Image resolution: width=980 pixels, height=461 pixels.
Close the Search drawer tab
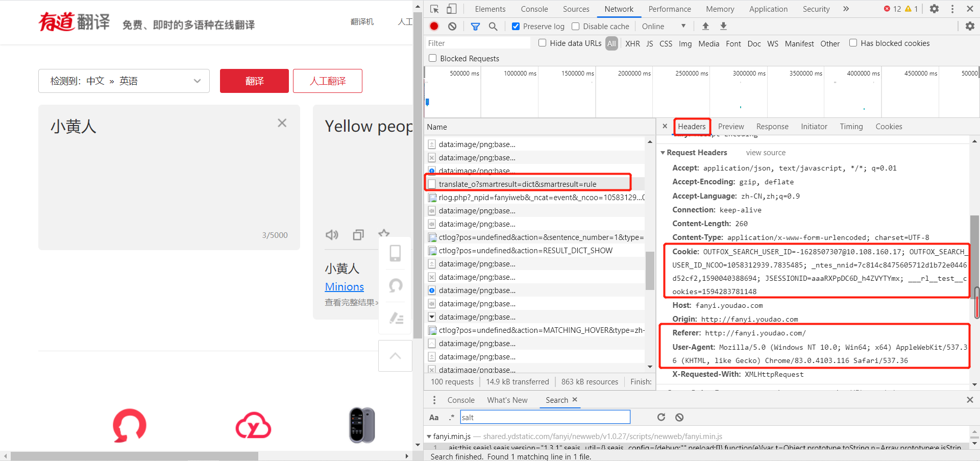pyautogui.click(x=575, y=400)
